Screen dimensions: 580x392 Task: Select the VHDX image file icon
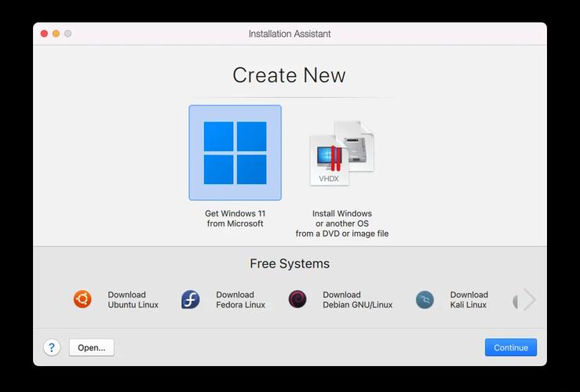(341, 154)
